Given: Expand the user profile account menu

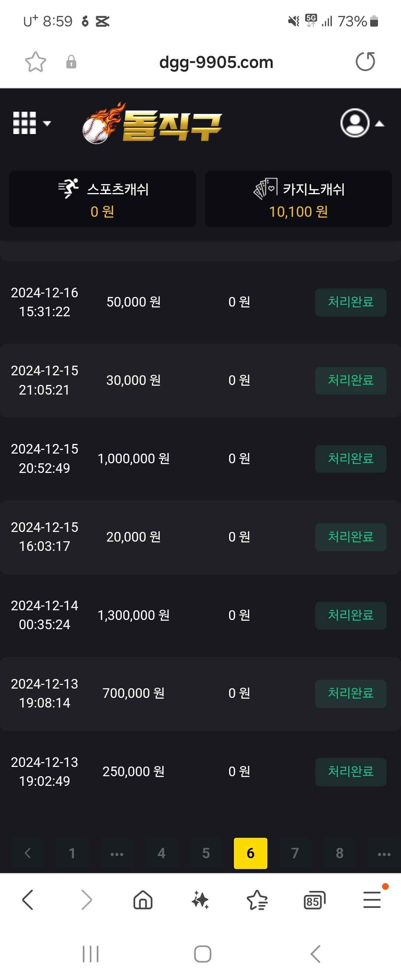Looking at the screenshot, I should [362, 123].
